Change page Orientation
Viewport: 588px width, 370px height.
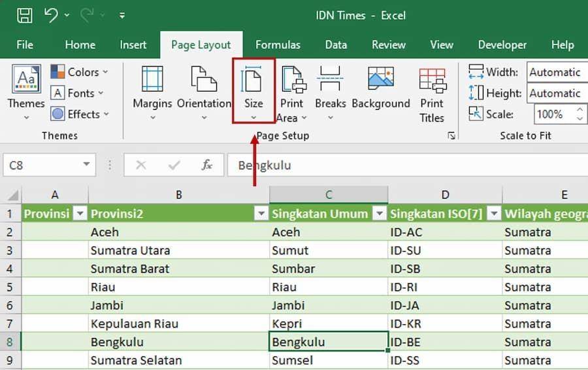[x=204, y=93]
